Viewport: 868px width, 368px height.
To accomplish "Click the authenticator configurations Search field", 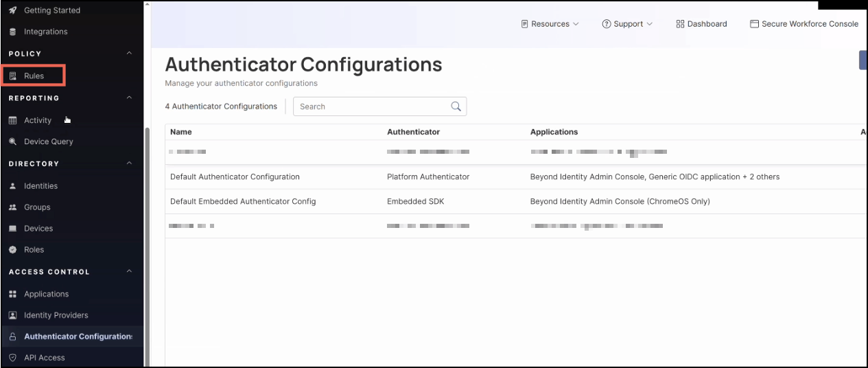I will (x=371, y=106).
